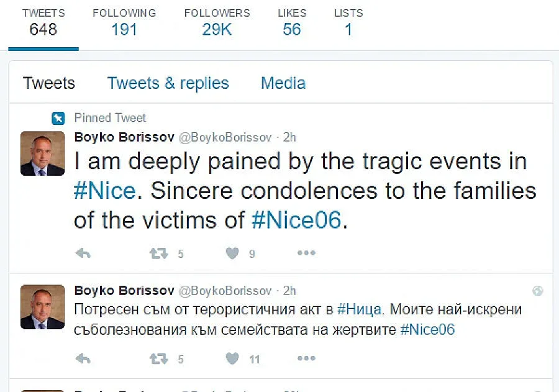Open the Media tab

coord(283,83)
